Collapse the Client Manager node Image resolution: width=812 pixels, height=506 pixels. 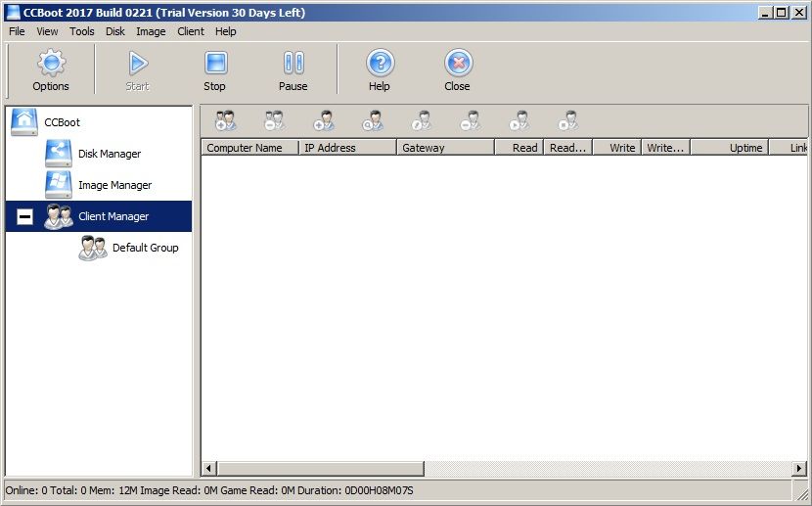[24, 216]
